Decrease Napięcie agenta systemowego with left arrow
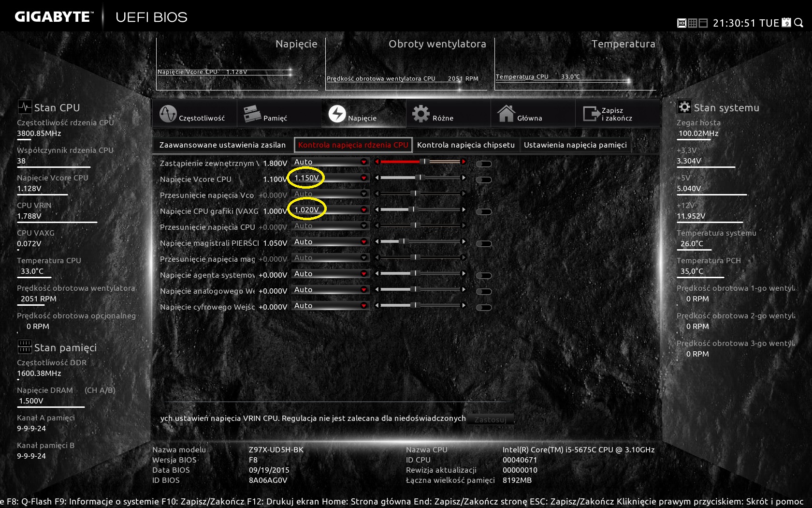This screenshot has height=508, width=812. (x=377, y=273)
